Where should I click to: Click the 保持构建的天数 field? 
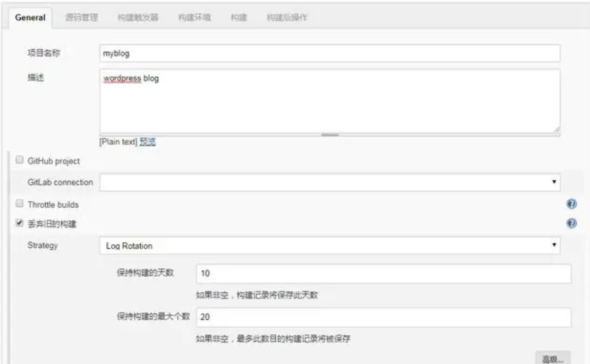tap(383, 274)
